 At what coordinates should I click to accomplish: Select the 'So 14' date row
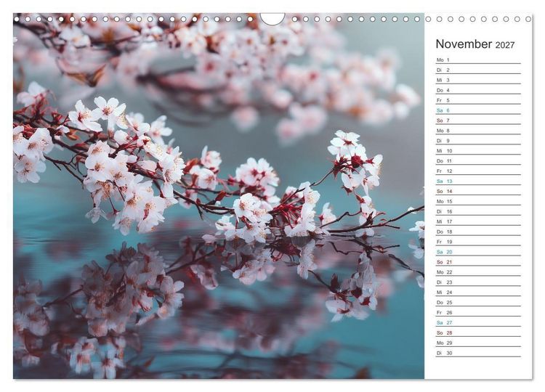click(x=478, y=191)
